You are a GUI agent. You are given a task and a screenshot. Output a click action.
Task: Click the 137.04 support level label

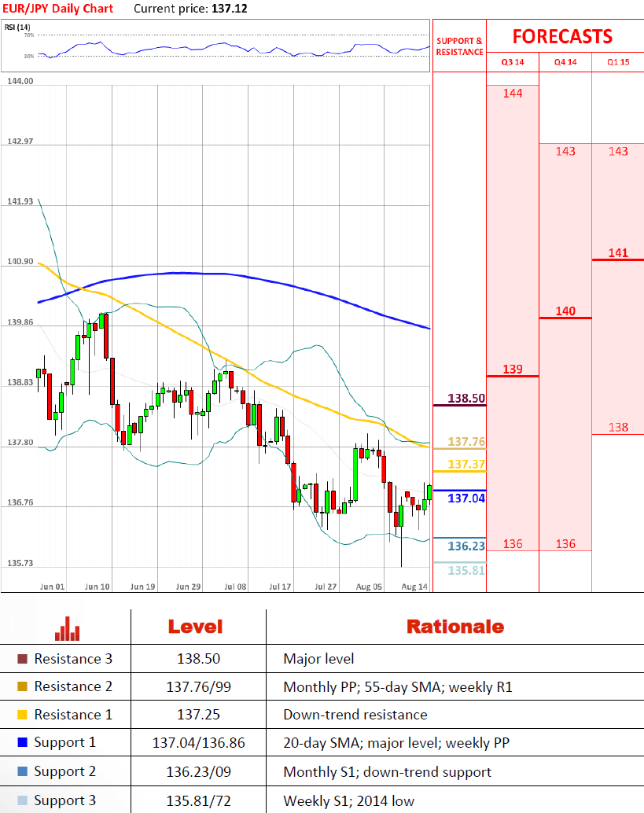(x=466, y=498)
